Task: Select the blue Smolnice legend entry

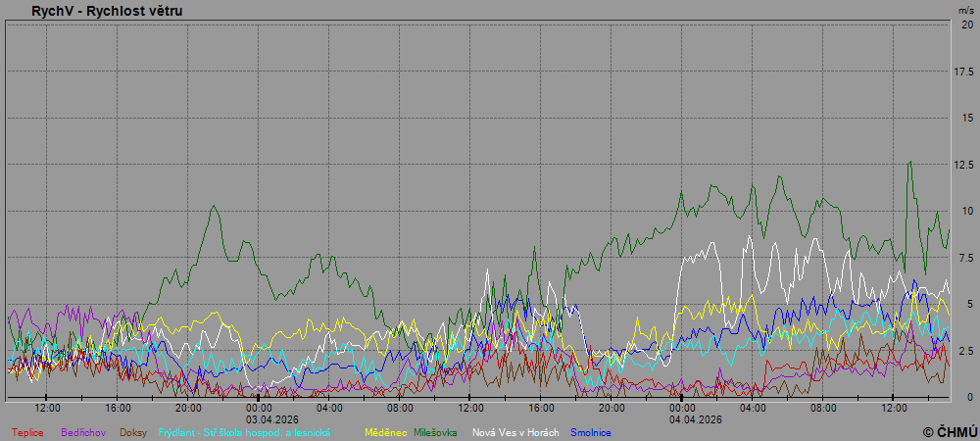Action: coord(593,432)
